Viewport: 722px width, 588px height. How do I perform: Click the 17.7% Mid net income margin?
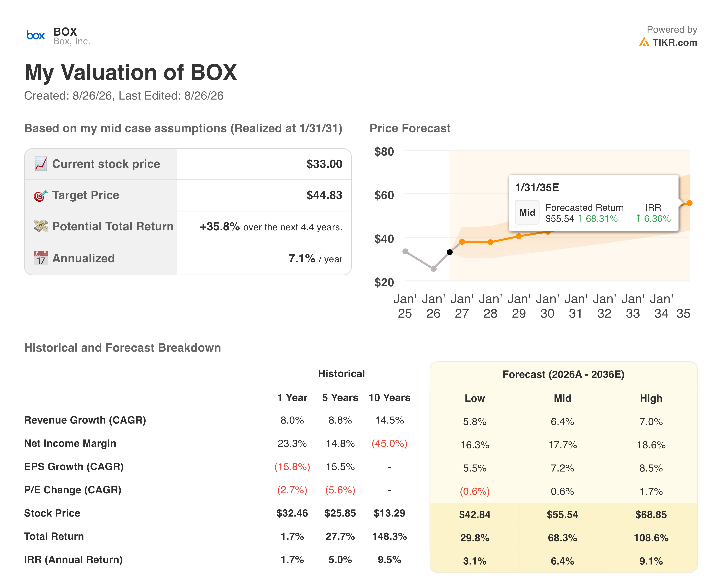pyautogui.click(x=562, y=445)
